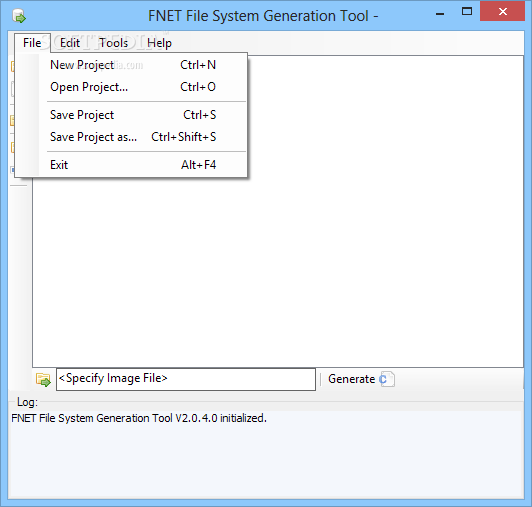Image resolution: width=532 pixels, height=507 pixels.
Task: Open the Edit menu
Action: click(x=70, y=43)
